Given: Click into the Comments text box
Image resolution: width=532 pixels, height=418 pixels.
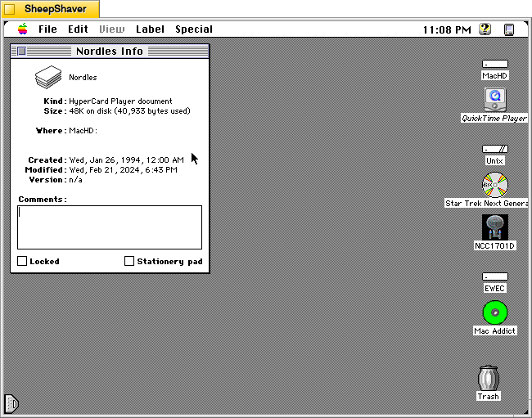Looking at the screenshot, I should (110, 227).
